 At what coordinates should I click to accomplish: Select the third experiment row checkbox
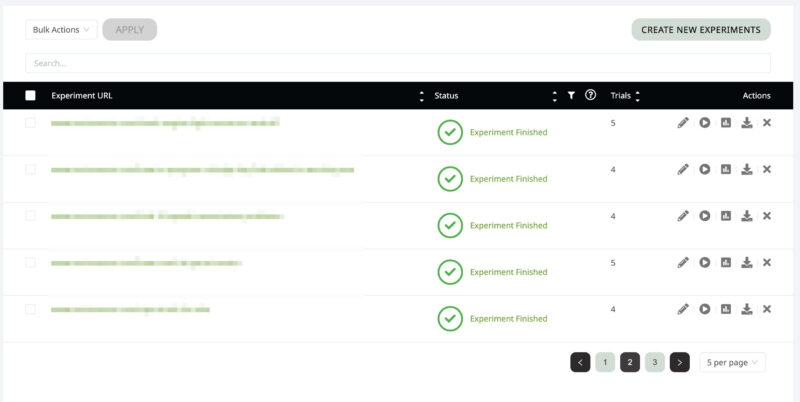(x=30, y=216)
